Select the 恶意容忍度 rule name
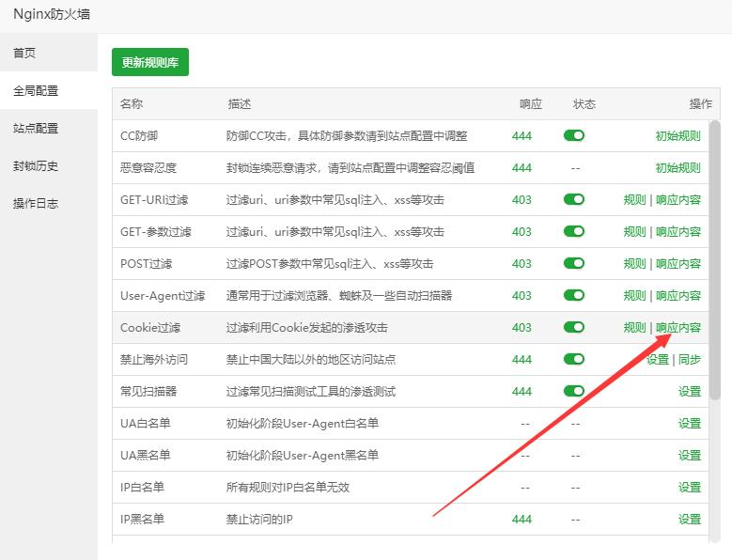Screen dimensions: 732x560 point(148,168)
